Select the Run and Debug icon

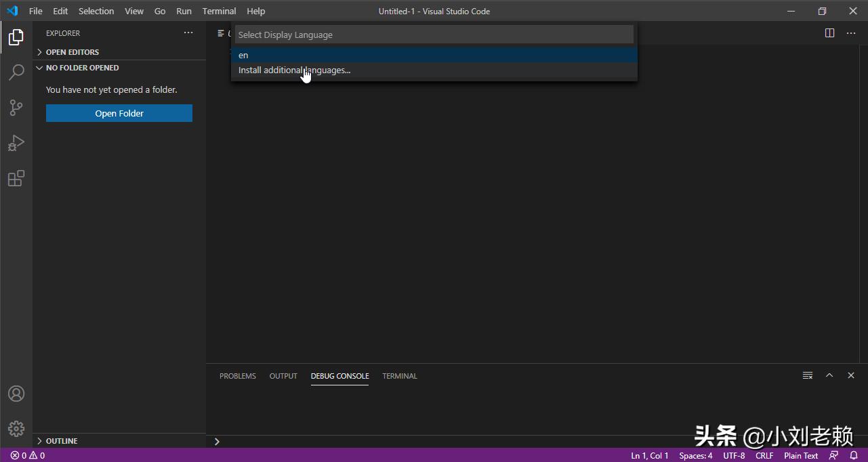tap(16, 142)
